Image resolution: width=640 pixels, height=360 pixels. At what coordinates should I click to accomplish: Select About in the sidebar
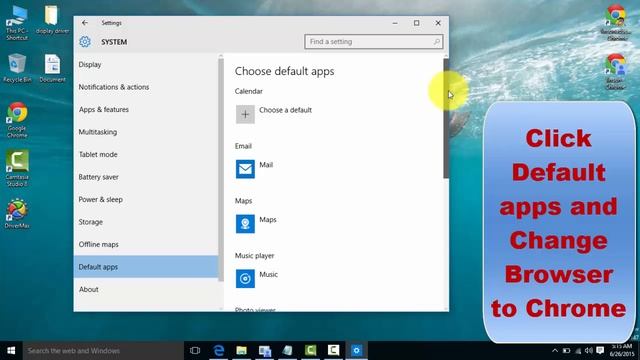pyautogui.click(x=146, y=289)
